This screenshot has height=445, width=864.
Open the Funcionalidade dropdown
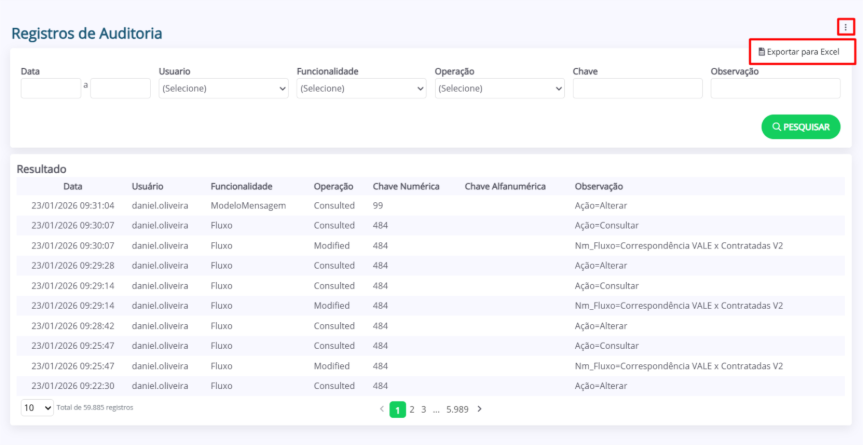coord(361,88)
